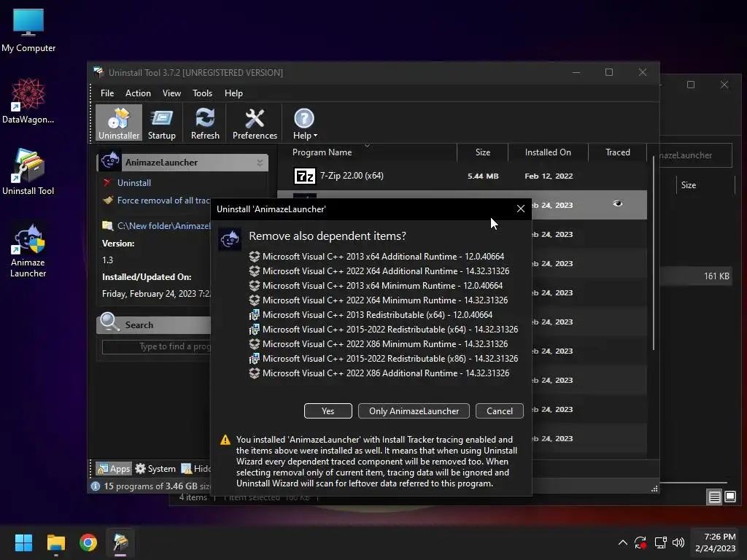Click Force removal of all traces link

[163, 201]
